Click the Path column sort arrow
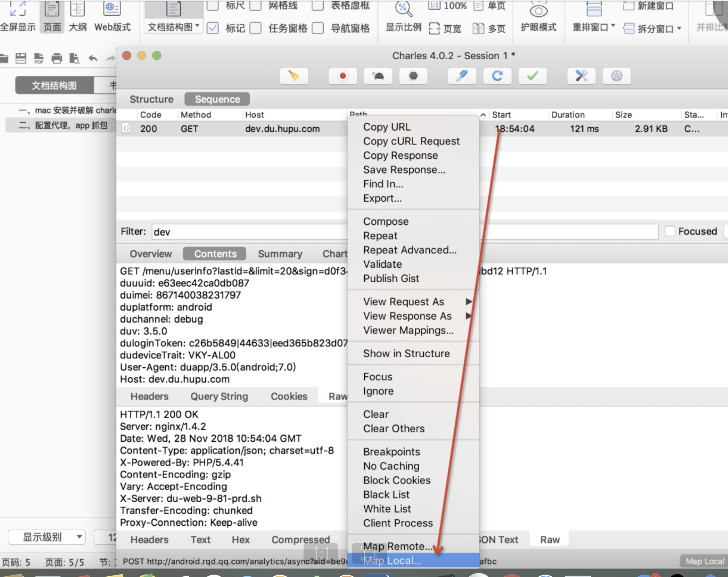 [483, 115]
